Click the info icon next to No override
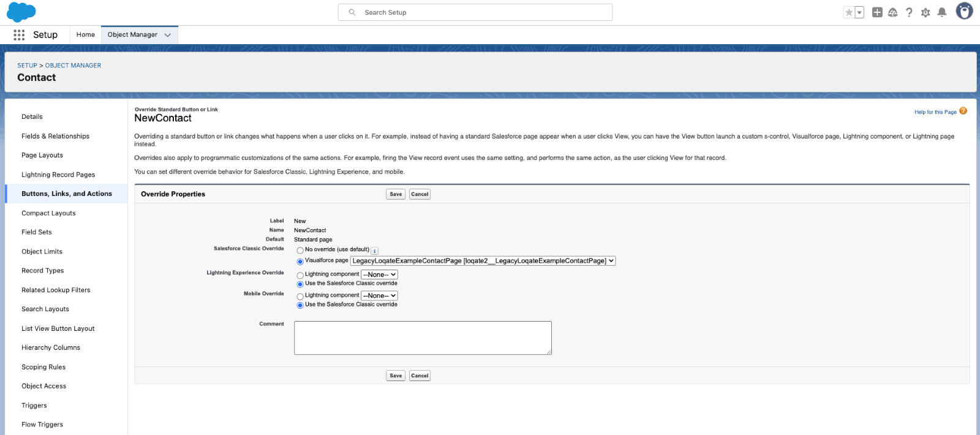 [x=375, y=251]
